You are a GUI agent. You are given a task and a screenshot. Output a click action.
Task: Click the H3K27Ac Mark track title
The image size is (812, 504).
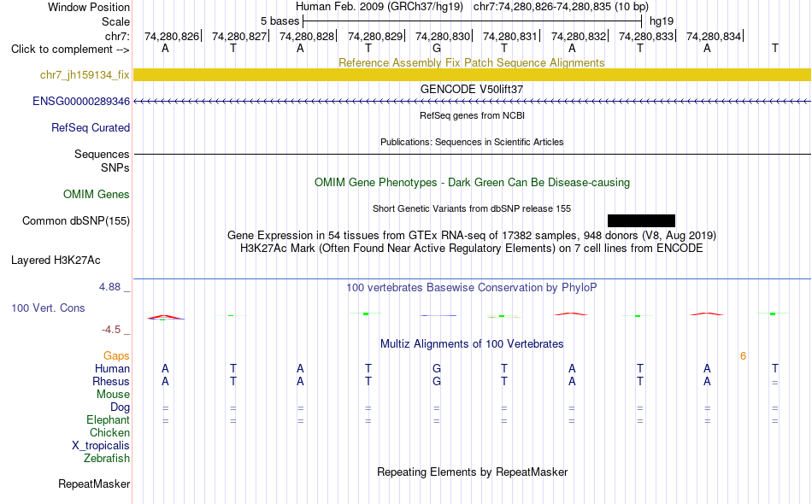pyautogui.click(x=471, y=249)
